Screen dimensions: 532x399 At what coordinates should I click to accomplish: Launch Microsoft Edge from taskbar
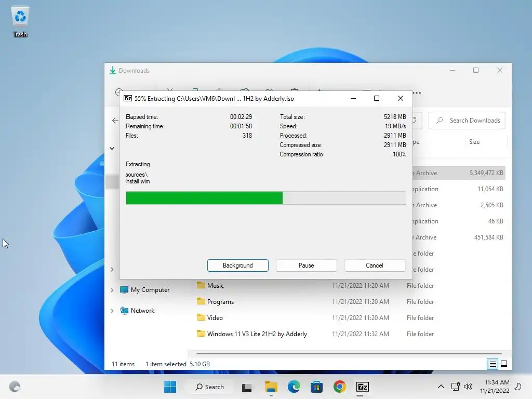tap(294, 387)
